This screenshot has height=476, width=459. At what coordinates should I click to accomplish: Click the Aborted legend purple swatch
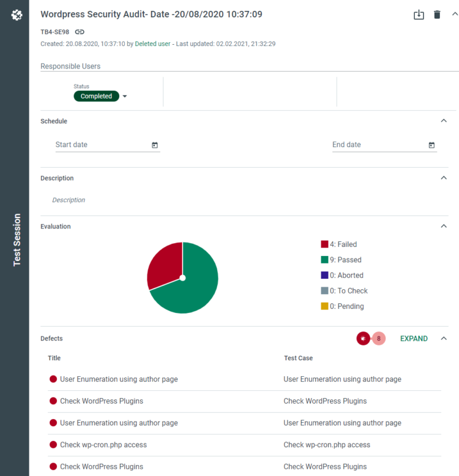(324, 275)
